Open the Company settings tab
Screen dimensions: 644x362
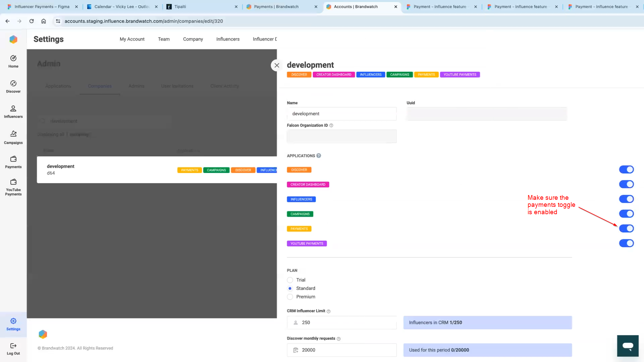193,39
